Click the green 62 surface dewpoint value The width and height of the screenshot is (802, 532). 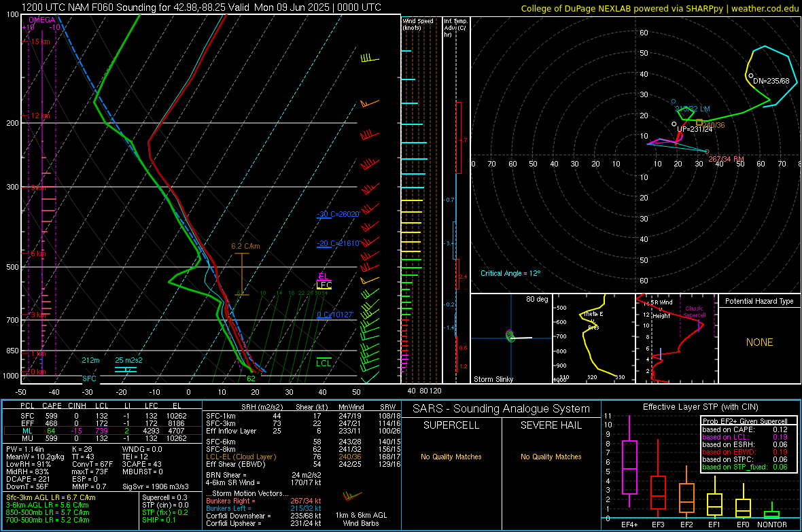click(x=251, y=378)
